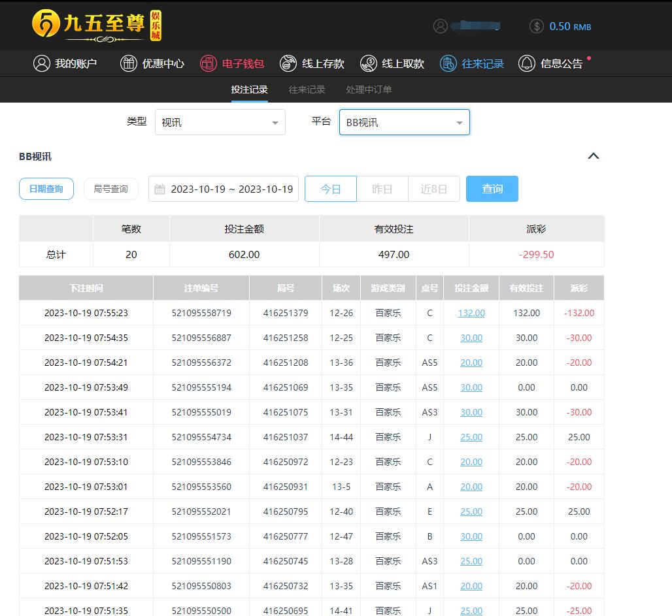Open 25.00 link for bet 521095554734

[471, 438]
